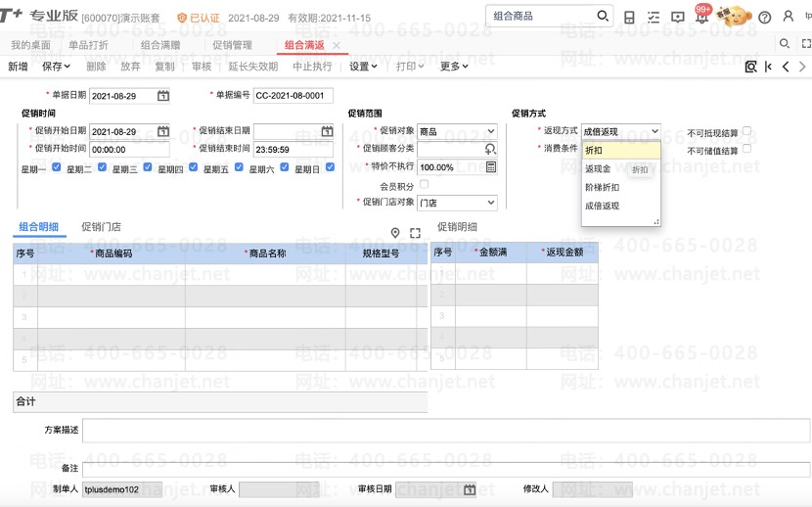
Task: Click 中止执行 toolbar button
Action: click(312, 67)
